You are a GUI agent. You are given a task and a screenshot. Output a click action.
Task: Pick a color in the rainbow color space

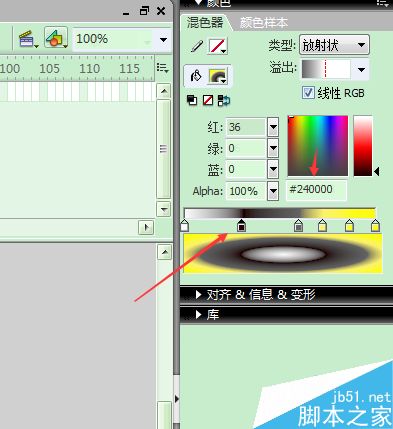click(318, 146)
